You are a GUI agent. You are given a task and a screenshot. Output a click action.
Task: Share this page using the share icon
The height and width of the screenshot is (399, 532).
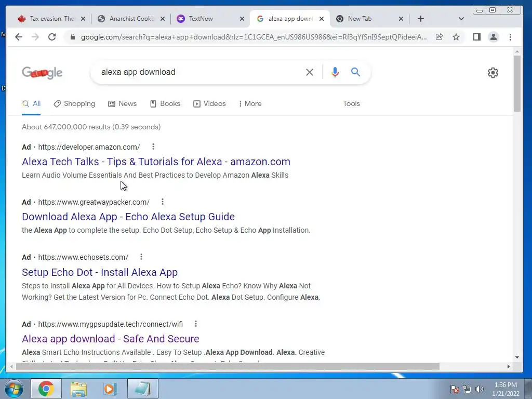coord(440,37)
